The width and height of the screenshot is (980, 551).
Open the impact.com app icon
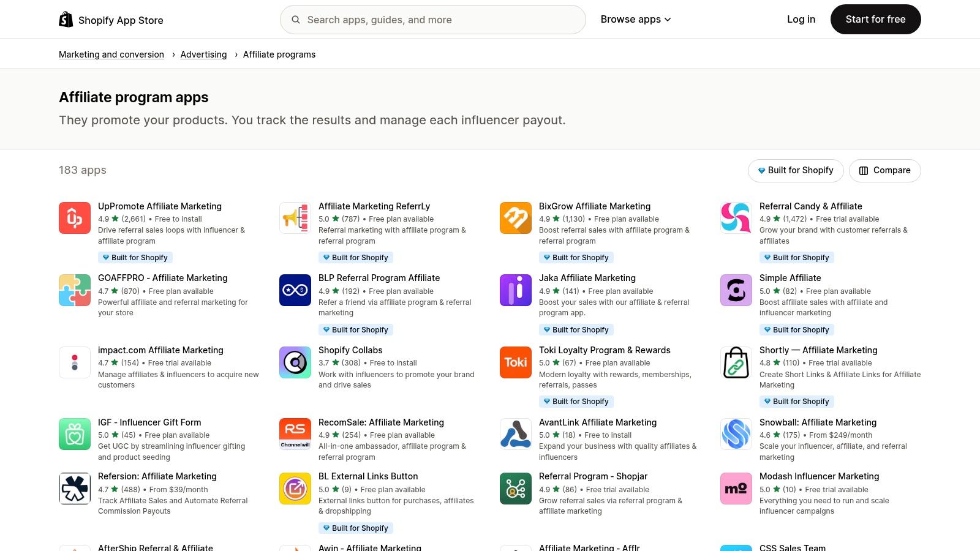pos(75,362)
